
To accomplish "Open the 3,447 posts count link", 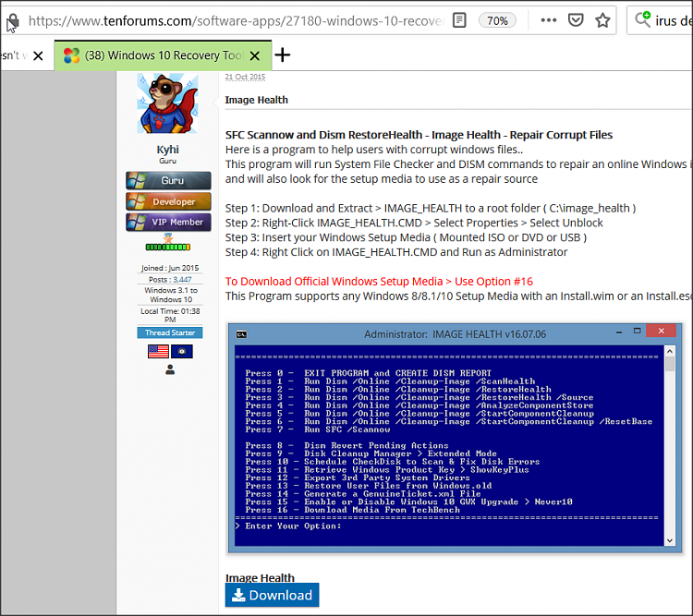I will click(x=182, y=280).
